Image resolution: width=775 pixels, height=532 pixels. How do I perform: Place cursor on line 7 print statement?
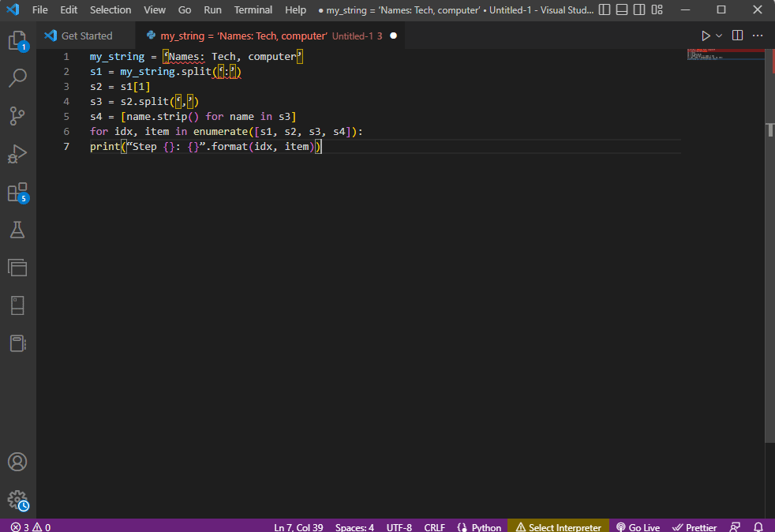pos(206,147)
